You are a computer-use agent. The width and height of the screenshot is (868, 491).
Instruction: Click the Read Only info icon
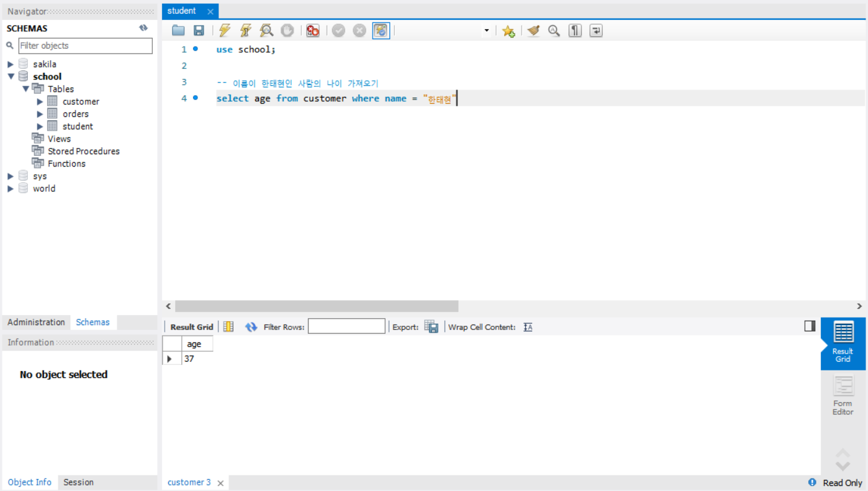(812, 482)
